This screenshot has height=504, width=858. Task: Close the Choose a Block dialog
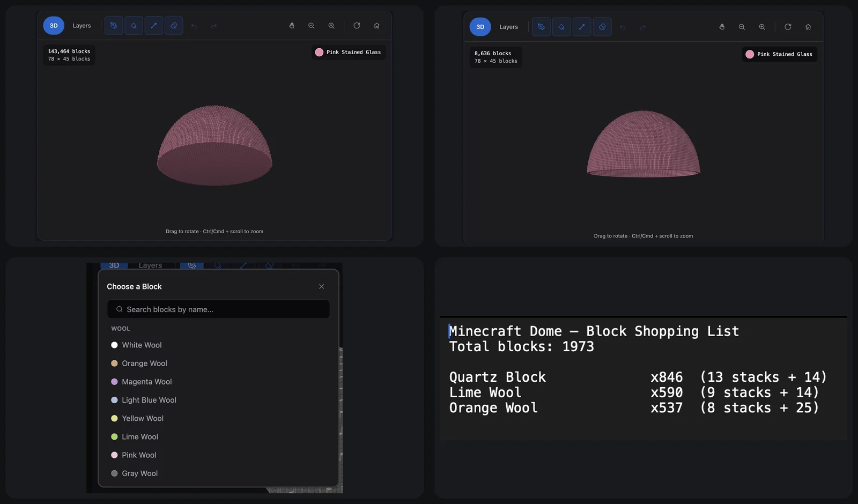click(322, 286)
